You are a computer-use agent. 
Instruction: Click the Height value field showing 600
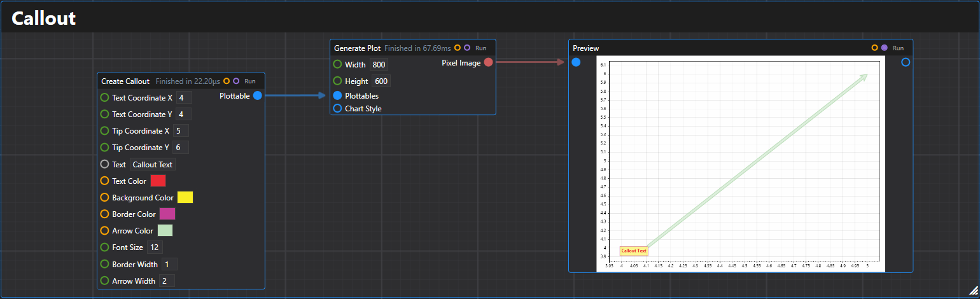click(381, 81)
